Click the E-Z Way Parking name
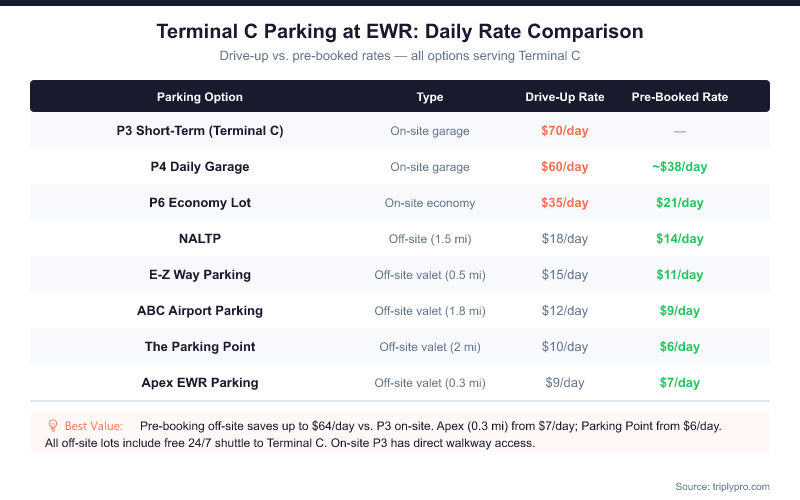 [x=200, y=275]
